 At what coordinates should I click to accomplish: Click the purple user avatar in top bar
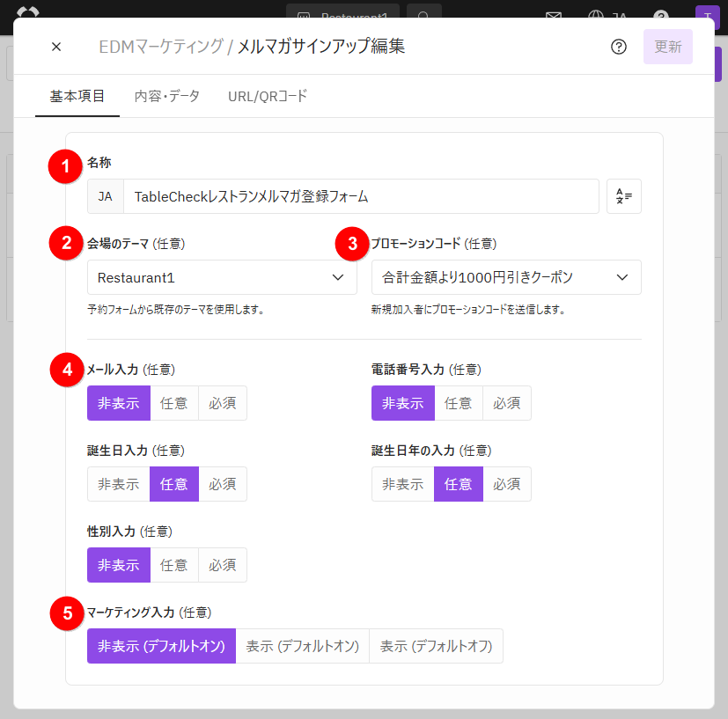coord(707,17)
